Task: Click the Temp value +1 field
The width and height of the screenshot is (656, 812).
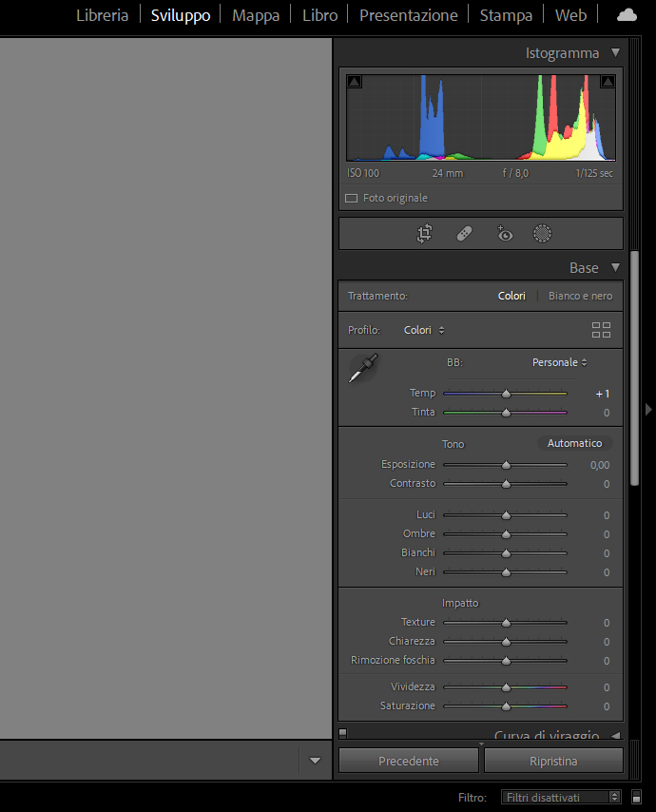Action: (602, 394)
